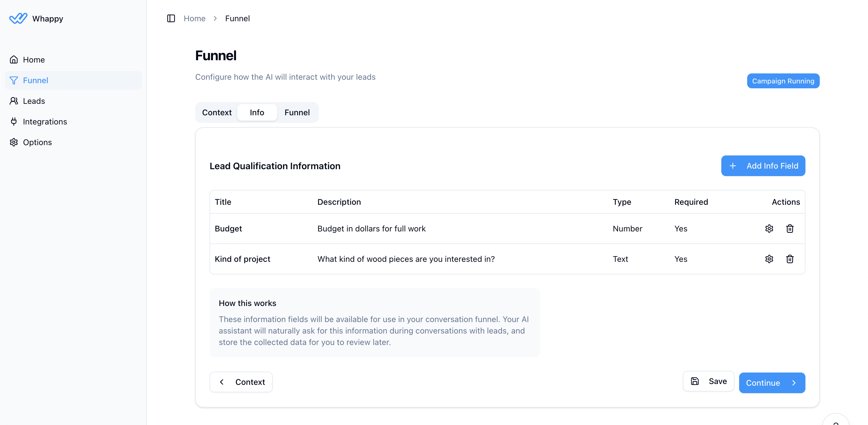Image resolution: width=868 pixels, height=425 pixels.
Task: Click the Campaign Running badge
Action: click(x=783, y=81)
